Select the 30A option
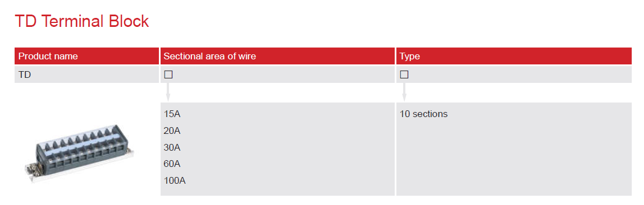The image size is (644, 205). 172,147
